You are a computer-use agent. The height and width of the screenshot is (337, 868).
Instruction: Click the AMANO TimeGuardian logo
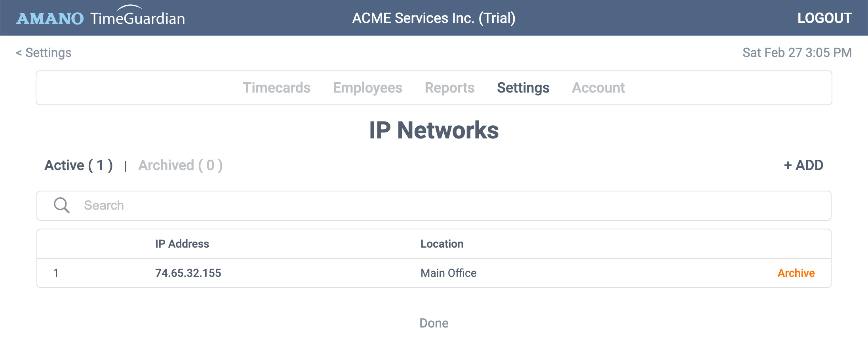[x=101, y=17]
